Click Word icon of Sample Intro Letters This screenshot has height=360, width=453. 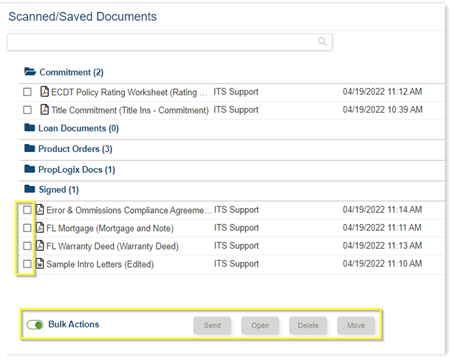click(40, 264)
